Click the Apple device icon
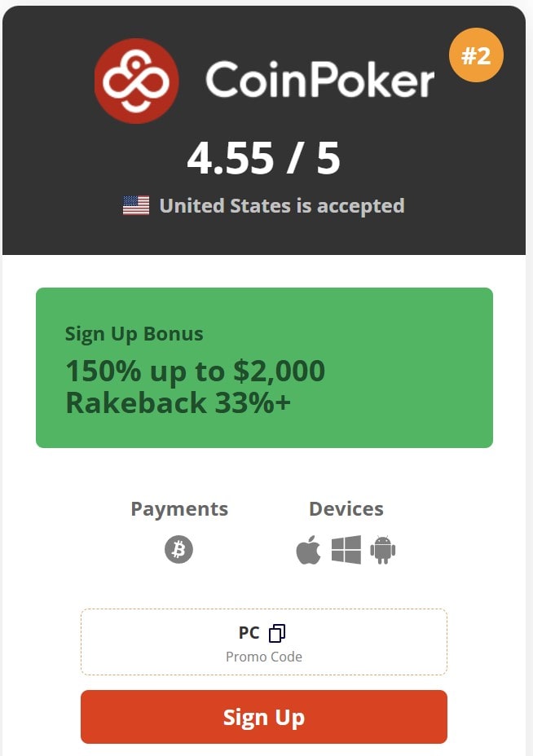Viewport: 533px width, 756px height. 308,551
